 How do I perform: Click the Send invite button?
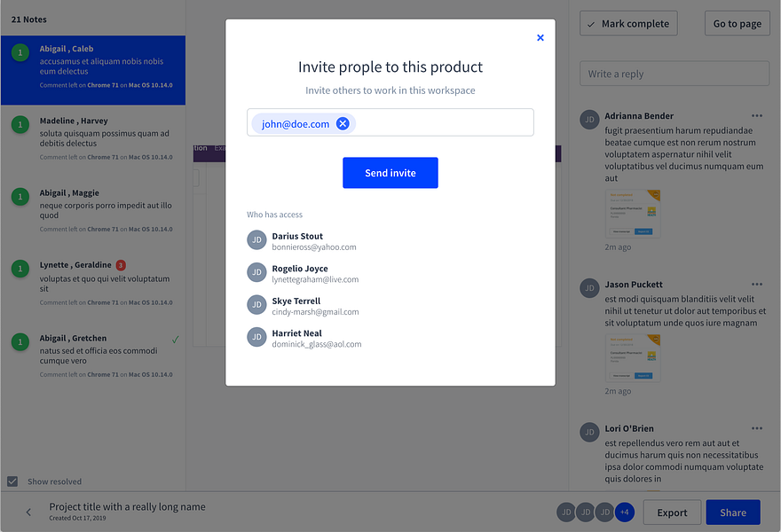[390, 173]
